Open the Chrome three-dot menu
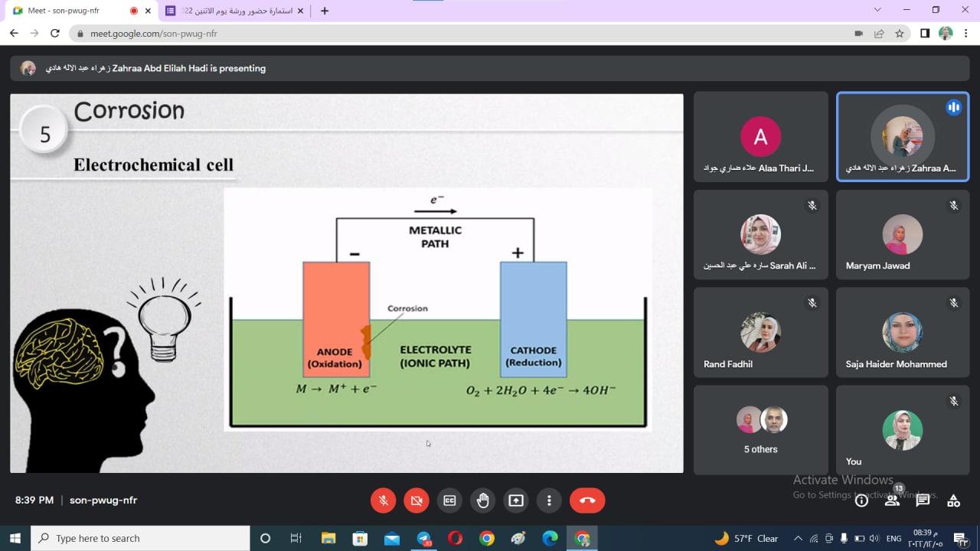 [966, 34]
